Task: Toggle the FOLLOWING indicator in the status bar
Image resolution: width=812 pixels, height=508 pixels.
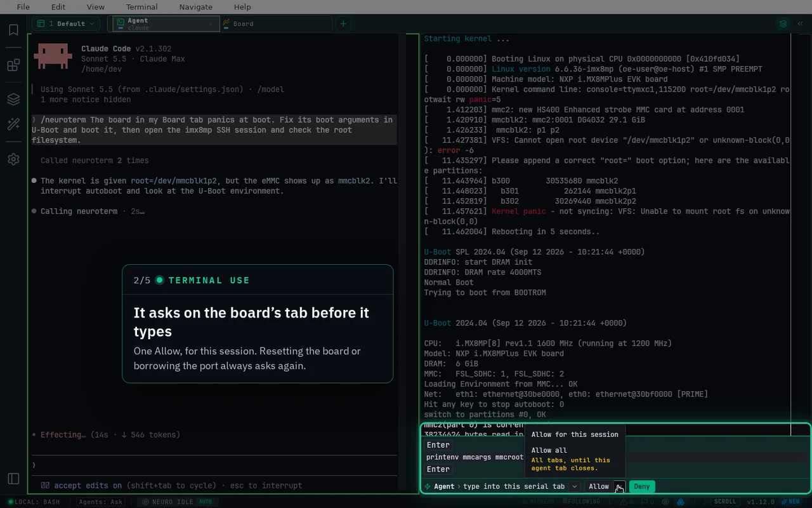Action: [x=581, y=502]
